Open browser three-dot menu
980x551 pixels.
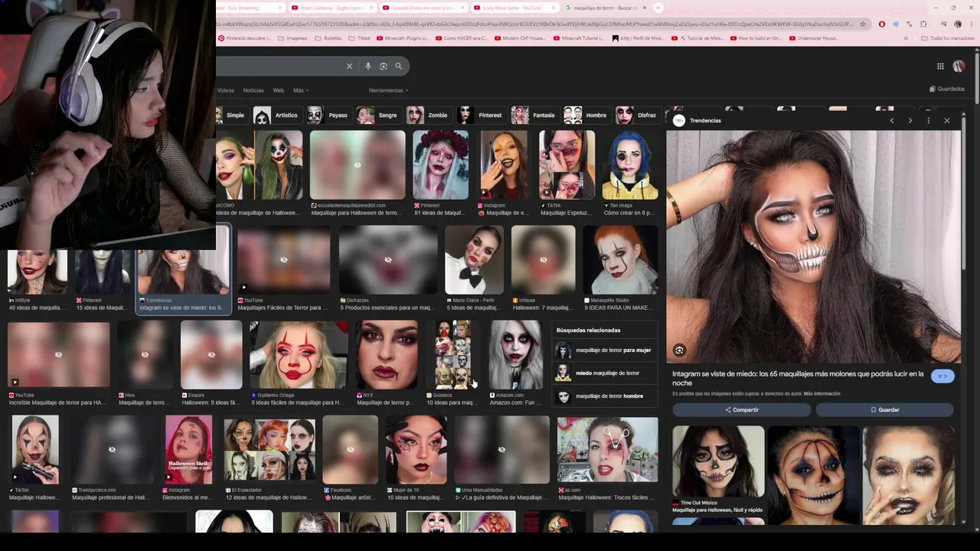970,24
